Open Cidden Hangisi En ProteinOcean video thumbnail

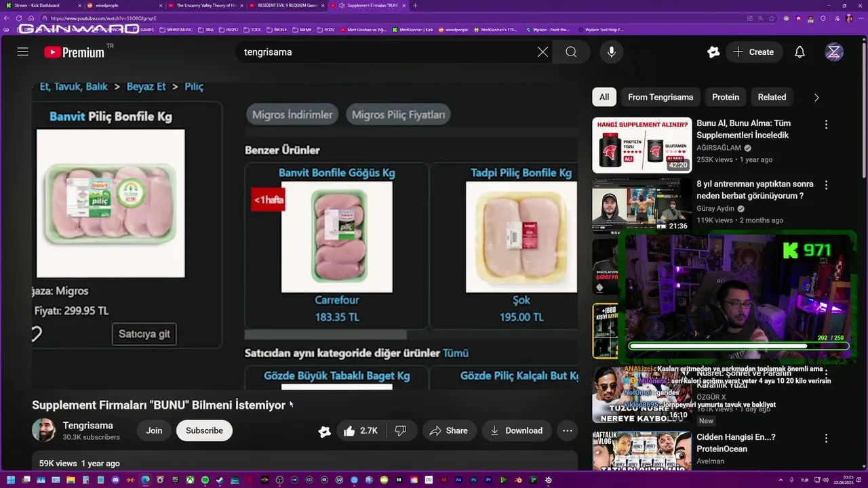(642, 451)
